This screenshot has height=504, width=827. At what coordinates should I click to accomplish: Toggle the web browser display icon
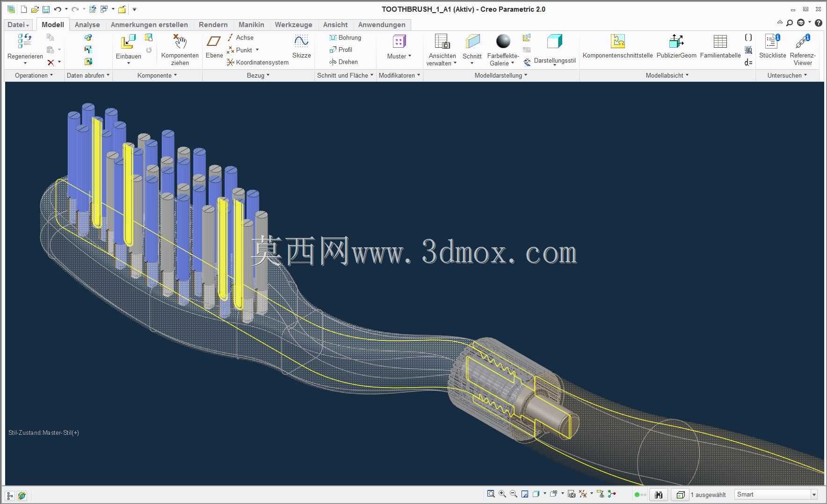pyautogui.click(x=22, y=496)
